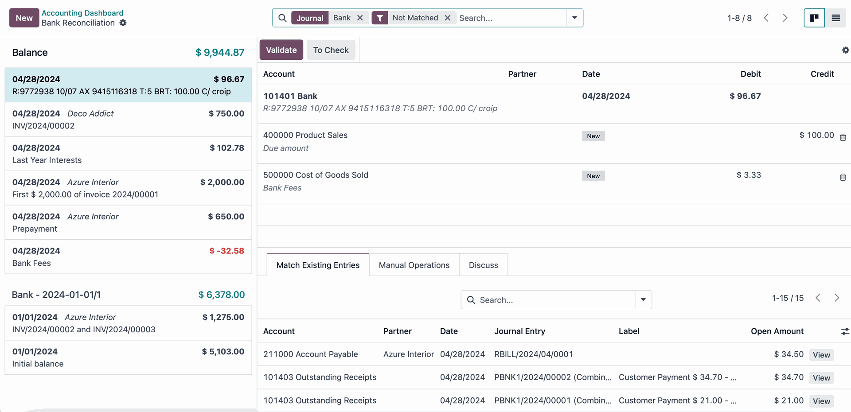
Task: Switch to list view
Action: click(x=836, y=18)
